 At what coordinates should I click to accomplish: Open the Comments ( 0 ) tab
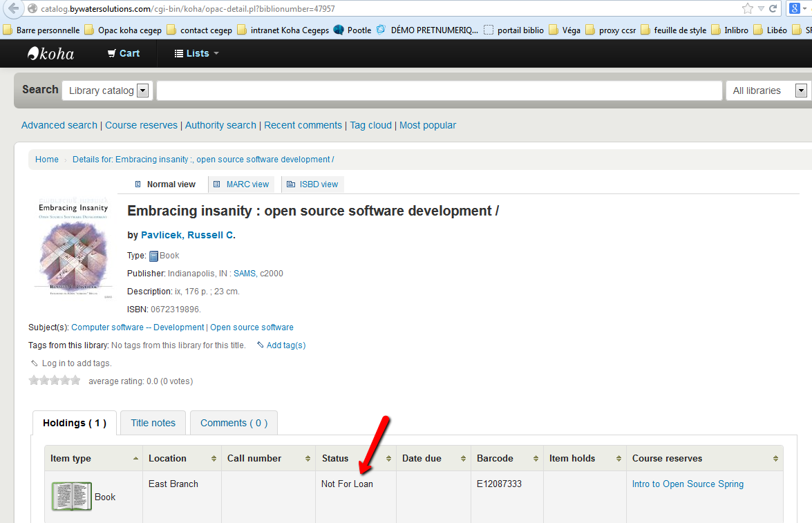pyautogui.click(x=234, y=423)
